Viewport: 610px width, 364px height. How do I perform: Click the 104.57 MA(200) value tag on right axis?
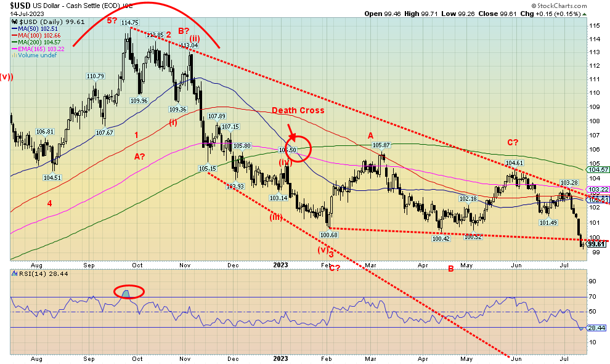tap(599, 169)
